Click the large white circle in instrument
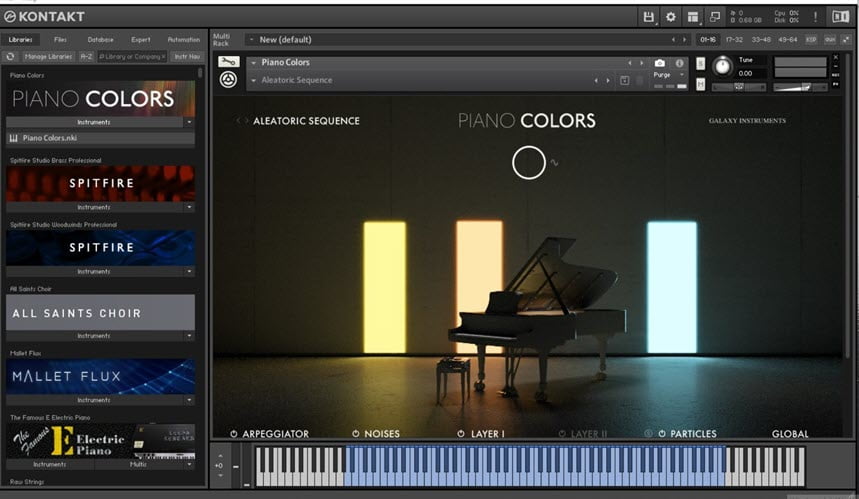The width and height of the screenshot is (859, 499). 529,162
